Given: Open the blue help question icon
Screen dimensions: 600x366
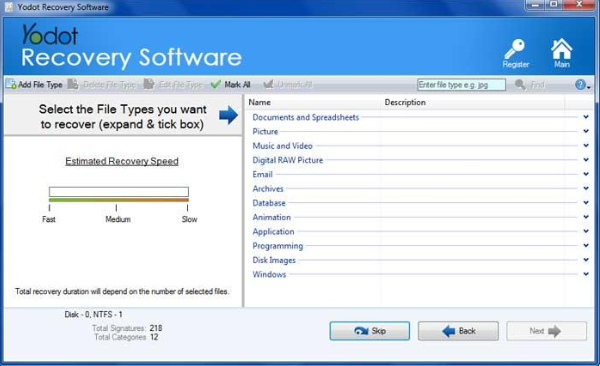Looking at the screenshot, I should pyautogui.click(x=580, y=85).
